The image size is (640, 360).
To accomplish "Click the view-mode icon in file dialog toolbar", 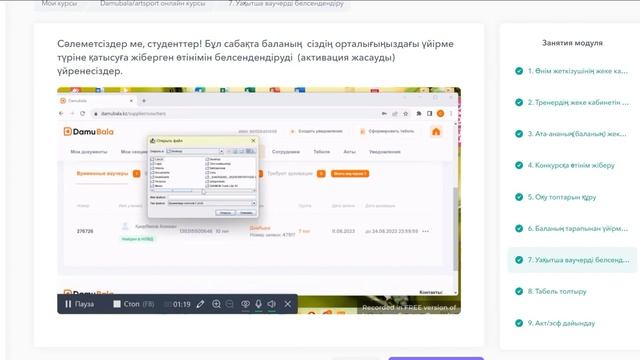I will coord(249,151).
